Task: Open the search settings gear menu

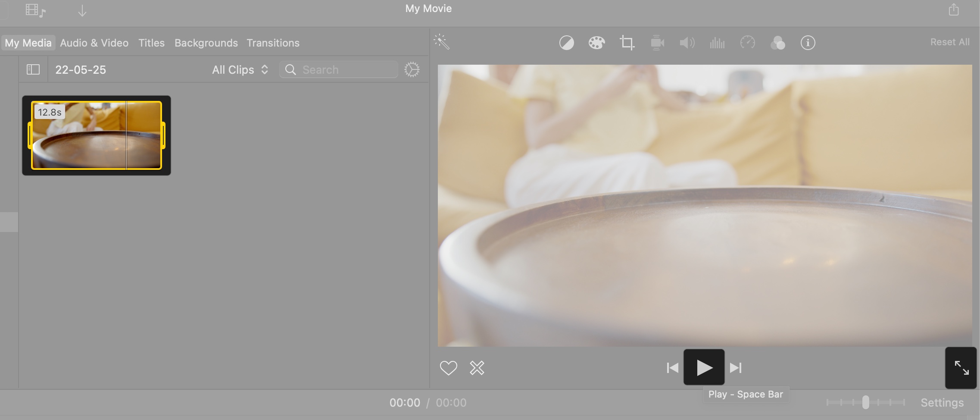Action: coord(412,69)
